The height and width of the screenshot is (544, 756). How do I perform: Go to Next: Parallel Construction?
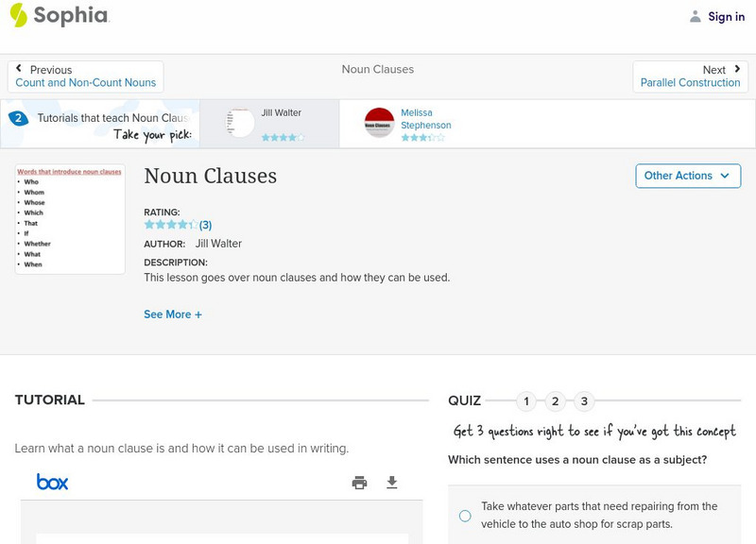coord(691,76)
